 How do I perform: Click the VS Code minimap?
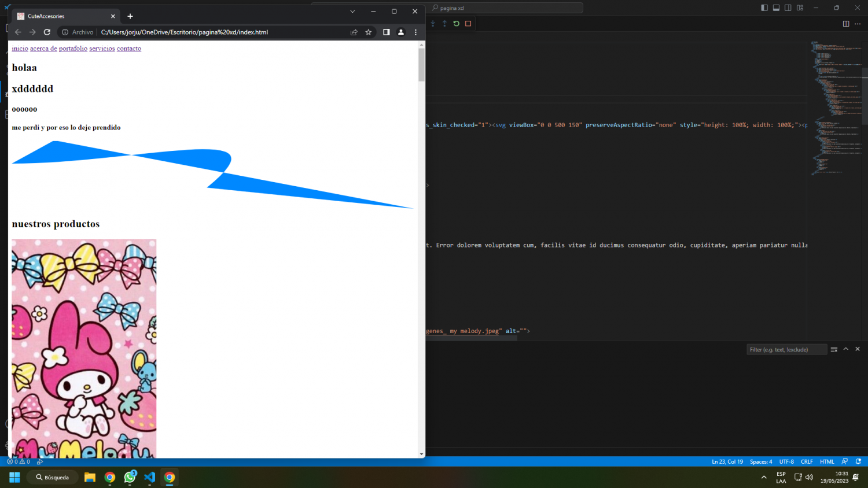(836, 107)
